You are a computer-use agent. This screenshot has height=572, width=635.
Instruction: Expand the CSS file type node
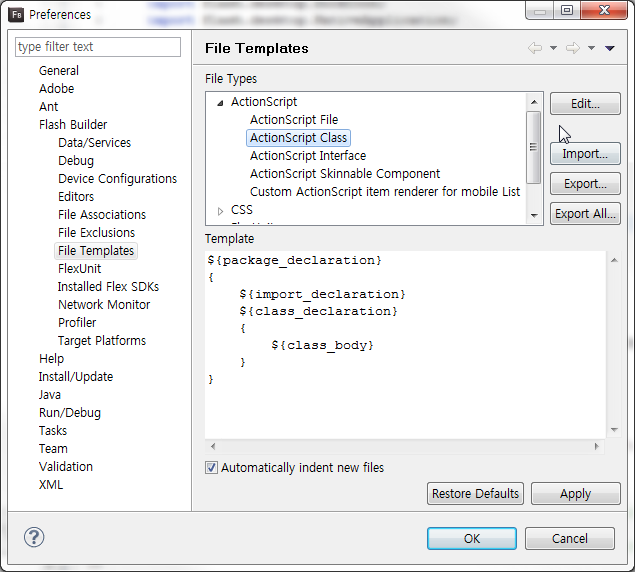pyautogui.click(x=220, y=211)
